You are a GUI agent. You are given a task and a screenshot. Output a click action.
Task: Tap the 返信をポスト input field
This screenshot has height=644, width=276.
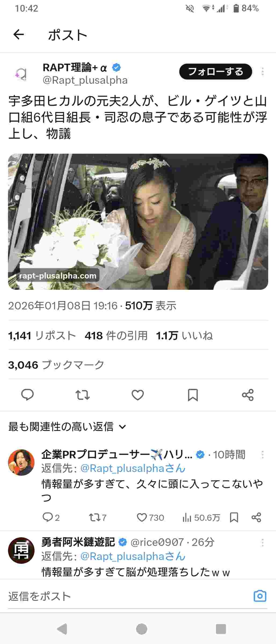coord(129,596)
